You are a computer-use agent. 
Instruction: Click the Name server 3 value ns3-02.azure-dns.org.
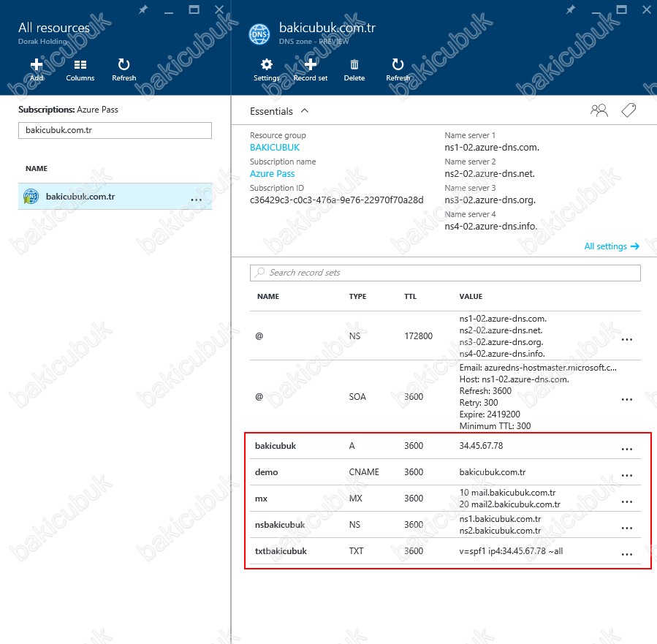(490, 200)
